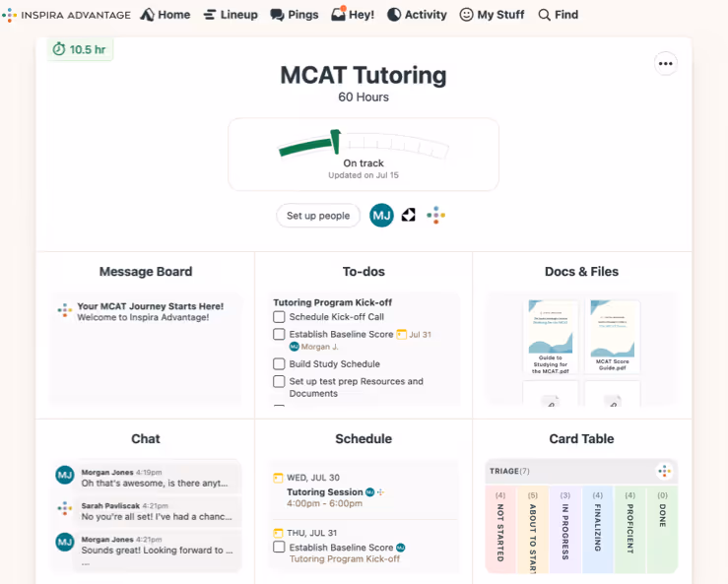Open the 'Sounds great! Looking forward' message

pyautogui.click(x=157, y=551)
